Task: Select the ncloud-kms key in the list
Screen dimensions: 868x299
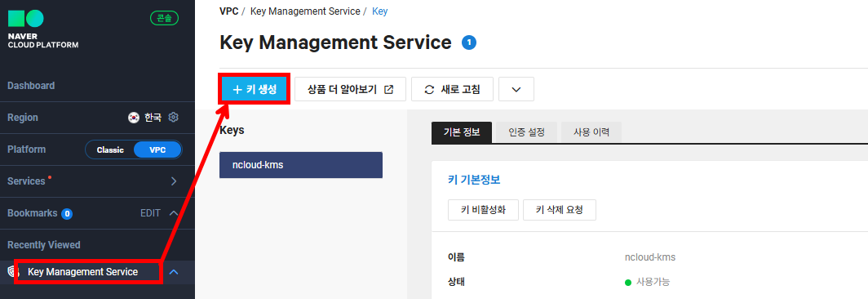Action: (301, 165)
